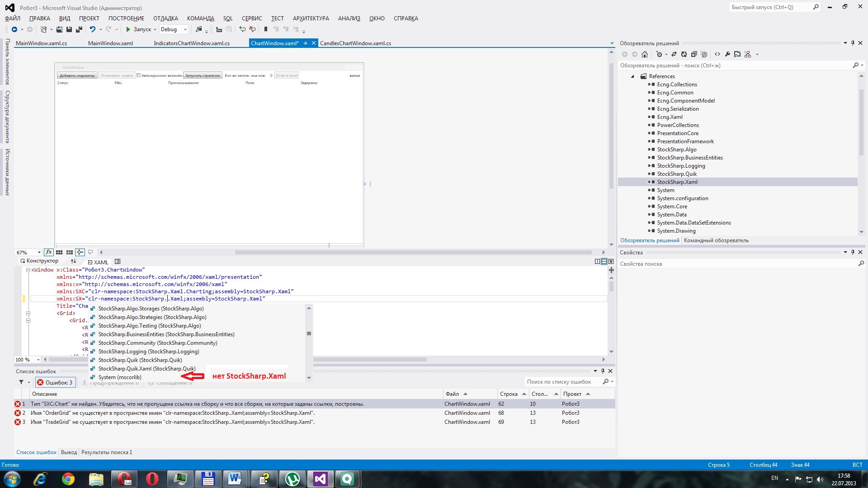This screenshot has height=488, width=868.
Task: Click the Home icon in Solution Explorer
Action: click(645, 54)
